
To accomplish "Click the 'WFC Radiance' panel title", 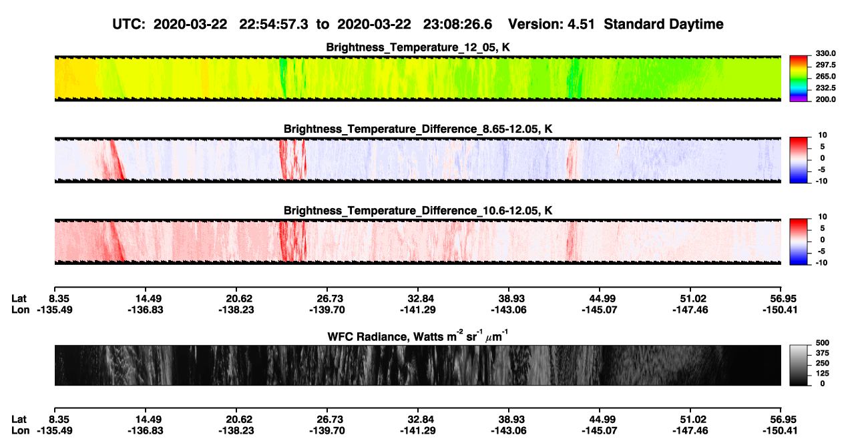I will click(418, 336).
